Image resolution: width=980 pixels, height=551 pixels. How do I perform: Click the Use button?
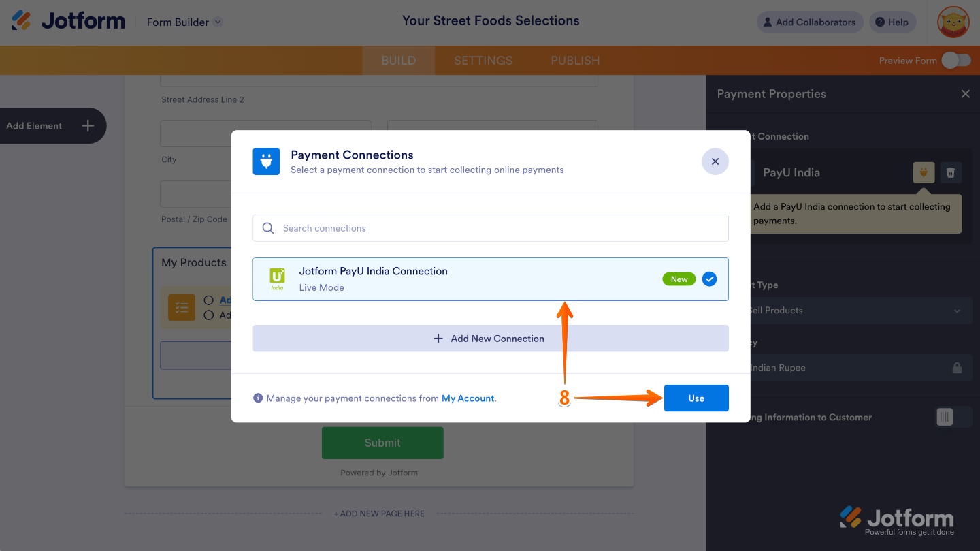coord(696,398)
